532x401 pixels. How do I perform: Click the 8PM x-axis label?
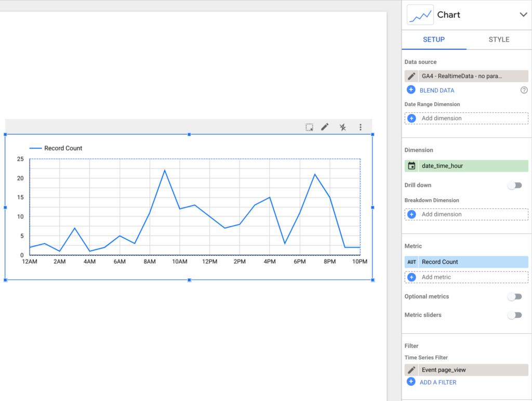point(329,262)
